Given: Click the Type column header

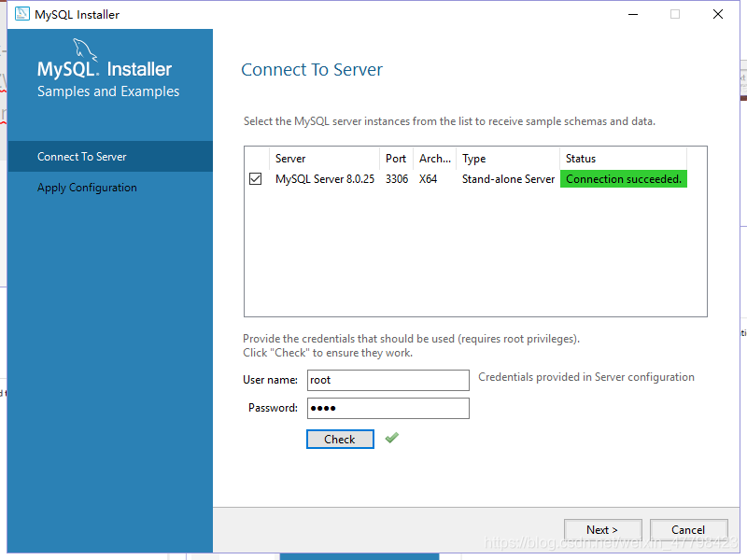Looking at the screenshot, I should [507, 159].
